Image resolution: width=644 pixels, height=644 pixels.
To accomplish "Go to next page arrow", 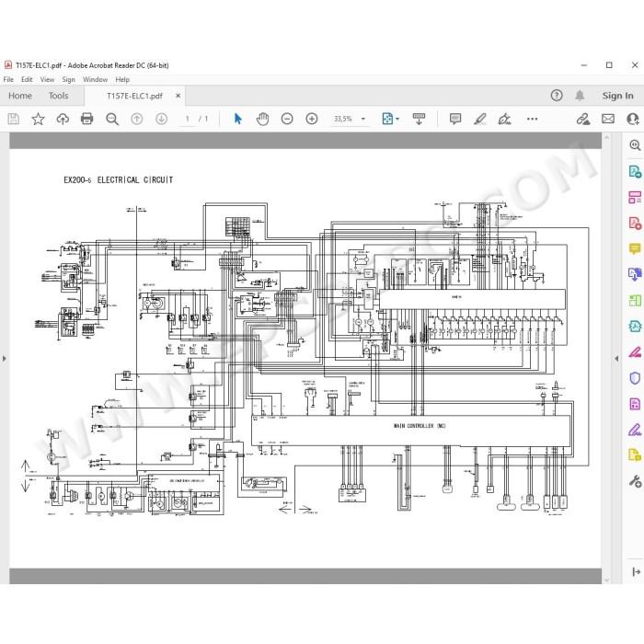I will (x=161, y=119).
